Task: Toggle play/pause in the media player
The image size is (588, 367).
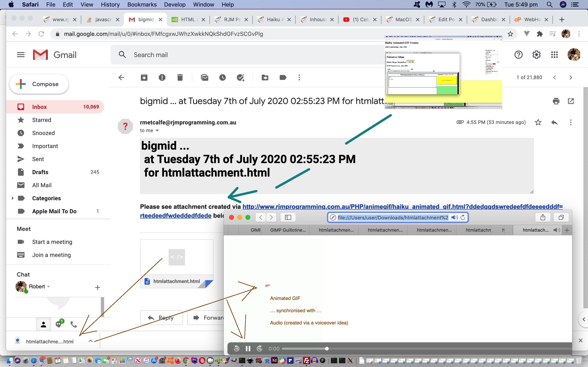Action: (248, 348)
